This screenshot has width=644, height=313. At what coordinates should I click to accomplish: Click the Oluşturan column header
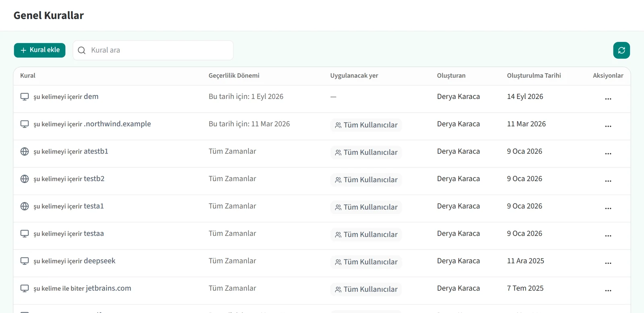[451, 76]
